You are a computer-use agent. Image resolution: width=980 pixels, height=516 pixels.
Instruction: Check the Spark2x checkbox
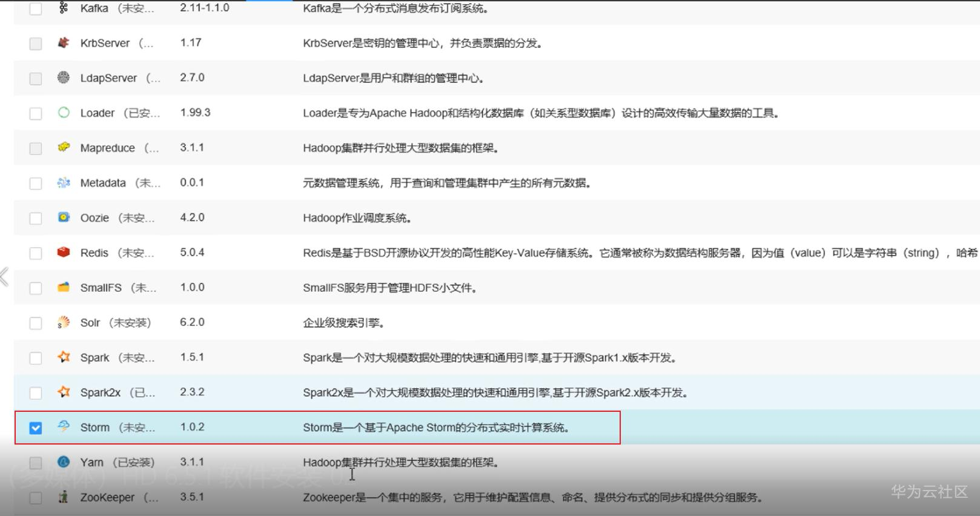pyautogui.click(x=36, y=393)
